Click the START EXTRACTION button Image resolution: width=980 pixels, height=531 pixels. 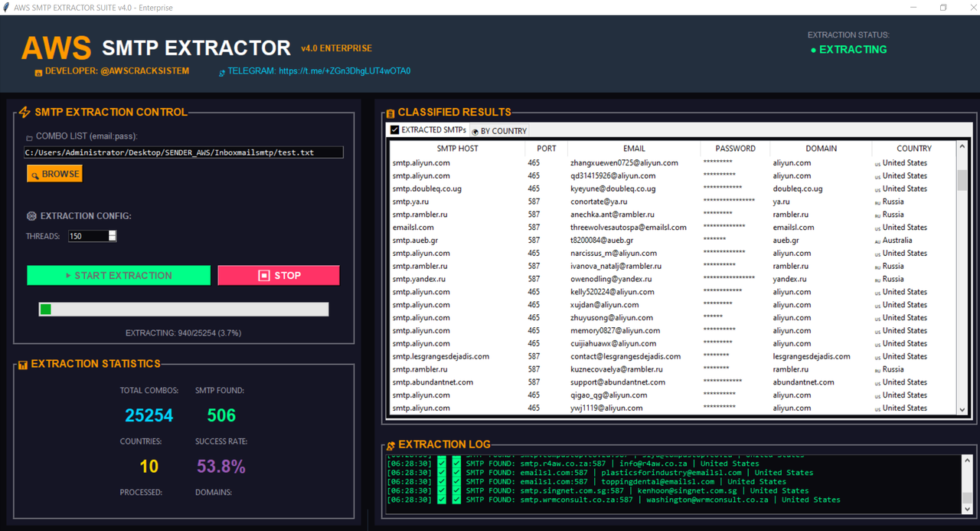pos(119,275)
